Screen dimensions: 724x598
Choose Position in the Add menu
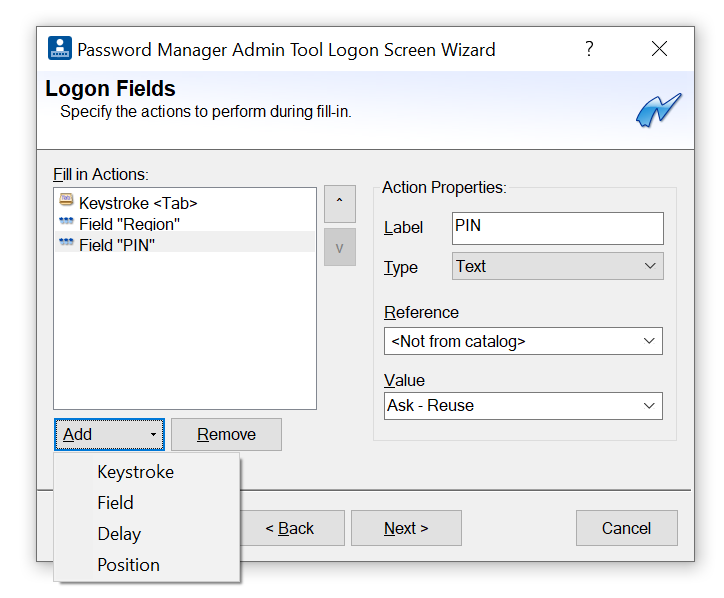128,565
